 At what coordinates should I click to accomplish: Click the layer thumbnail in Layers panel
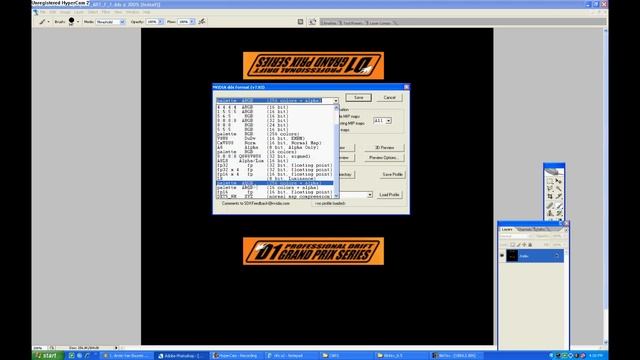click(512, 256)
